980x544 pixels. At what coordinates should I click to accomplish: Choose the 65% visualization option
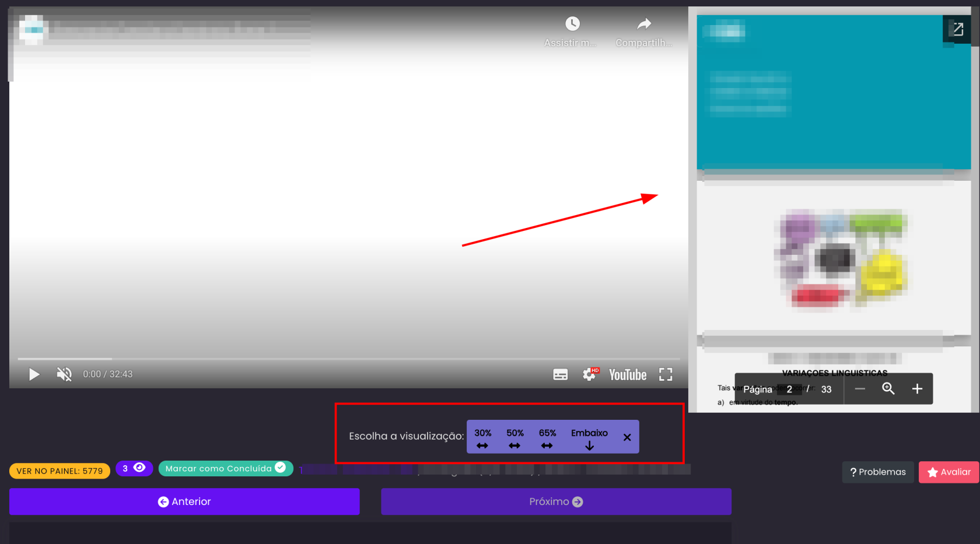pos(547,438)
